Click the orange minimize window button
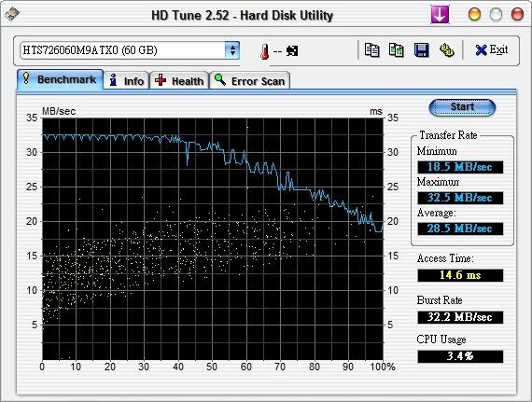The width and height of the screenshot is (532, 402). pyautogui.click(x=474, y=15)
